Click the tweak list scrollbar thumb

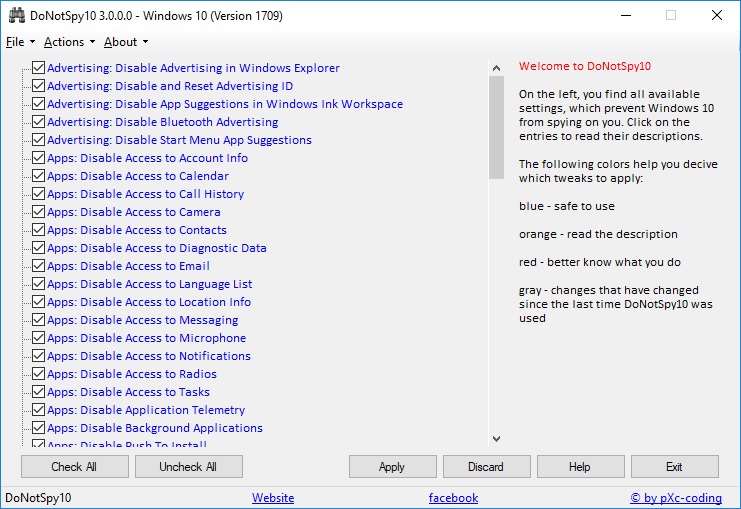(496, 127)
